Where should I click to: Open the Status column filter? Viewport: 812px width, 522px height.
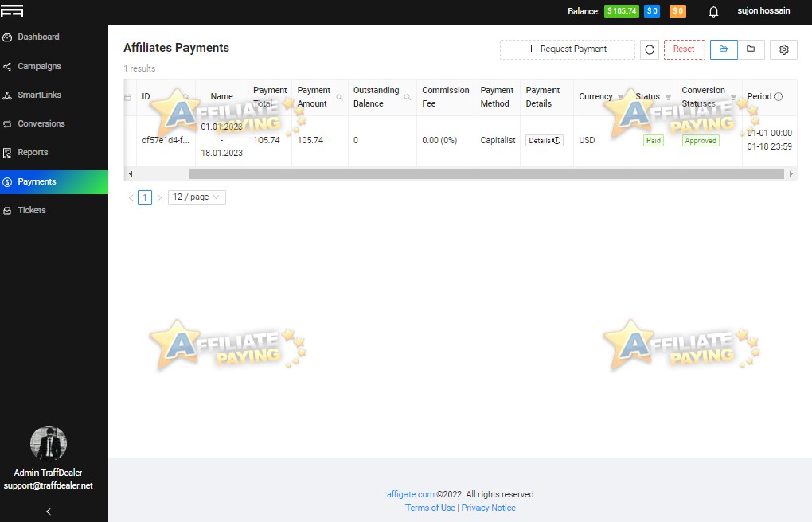[668, 97]
